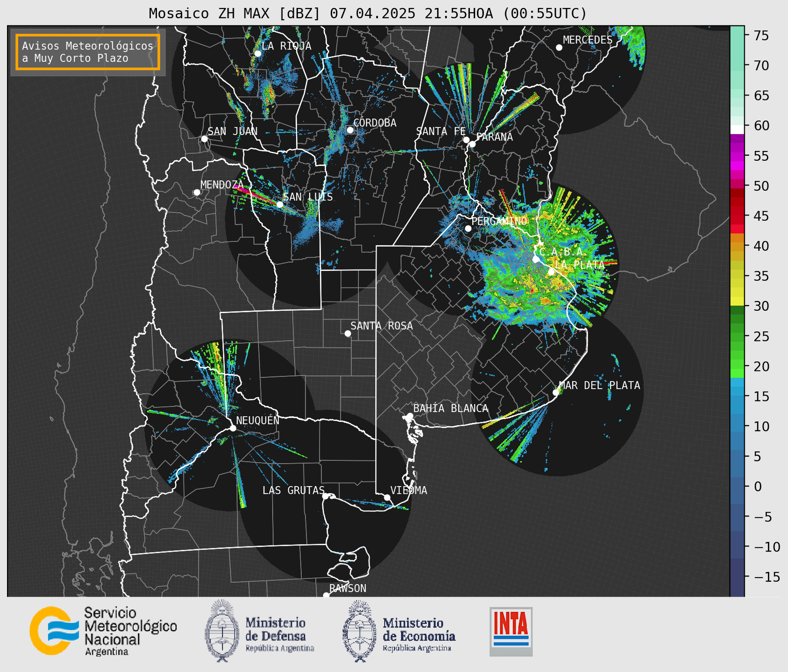This screenshot has height=672, width=788.
Task: Click the SANTA ROSA map label
Action: click(x=382, y=326)
